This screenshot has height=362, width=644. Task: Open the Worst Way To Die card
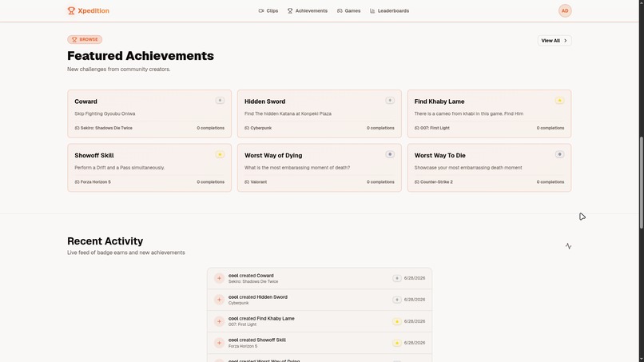pos(489,168)
